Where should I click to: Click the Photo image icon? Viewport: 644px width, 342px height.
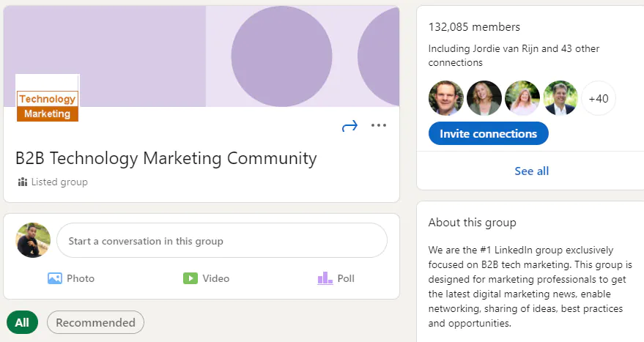tap(55, 278)
